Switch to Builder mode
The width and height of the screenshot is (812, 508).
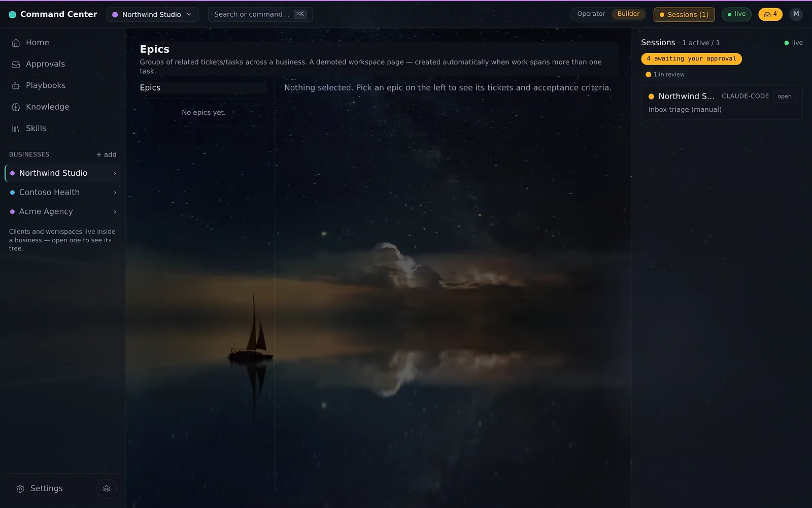click(628, 14)
